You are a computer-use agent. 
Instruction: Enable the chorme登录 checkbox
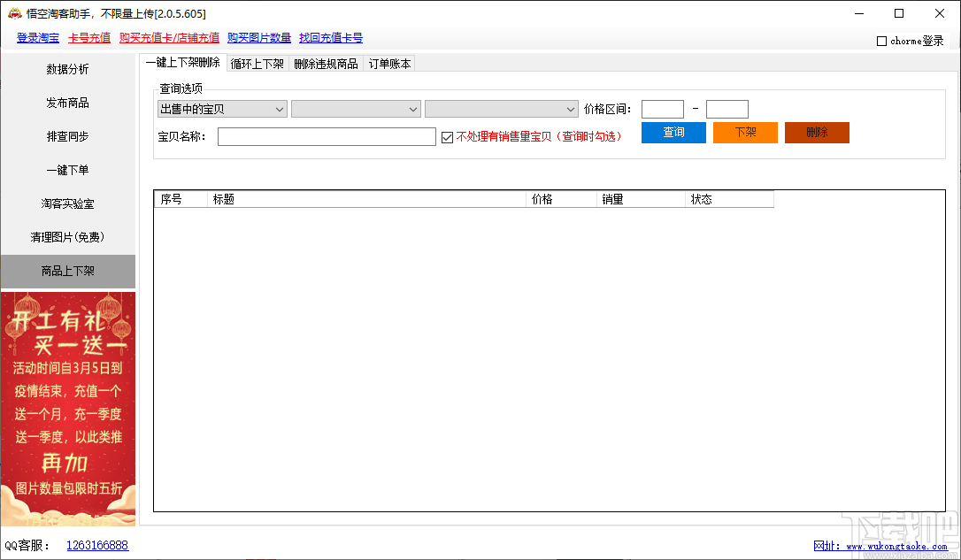[x=882, y=41]
